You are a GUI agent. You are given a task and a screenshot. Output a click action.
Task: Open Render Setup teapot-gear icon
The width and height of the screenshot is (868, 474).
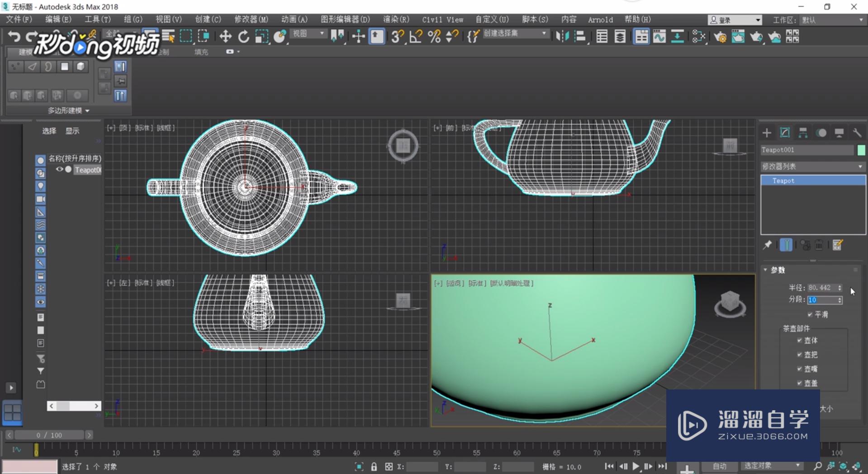pyautogui.click(x=720, y=36)
